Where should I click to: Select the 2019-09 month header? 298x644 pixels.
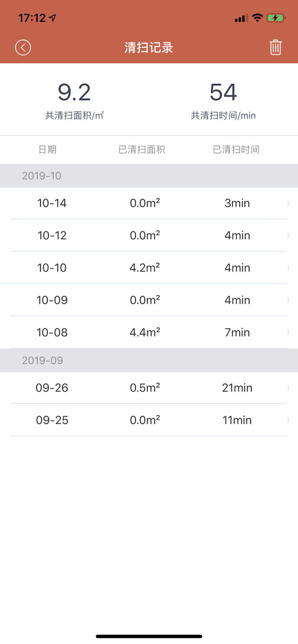tap(149, 360)
